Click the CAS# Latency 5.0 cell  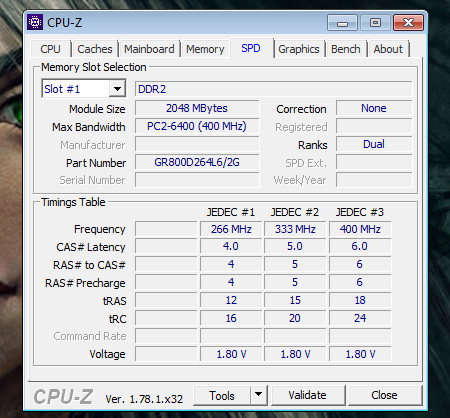(x=295, y=246)
